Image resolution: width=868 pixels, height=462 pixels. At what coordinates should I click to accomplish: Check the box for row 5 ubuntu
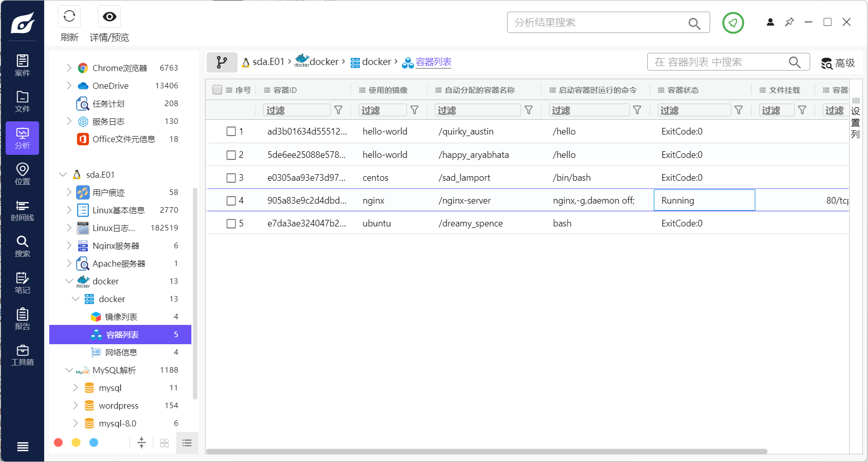click(231, 223)
